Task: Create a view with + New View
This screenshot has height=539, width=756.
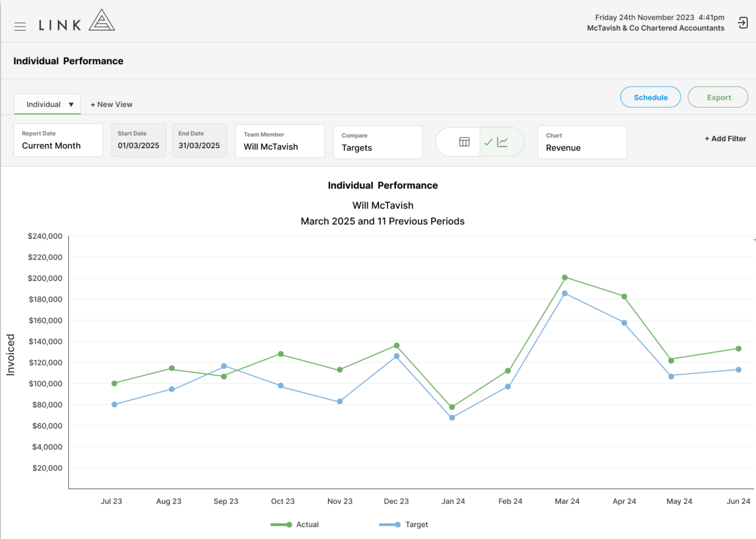Action: (111, 104)
